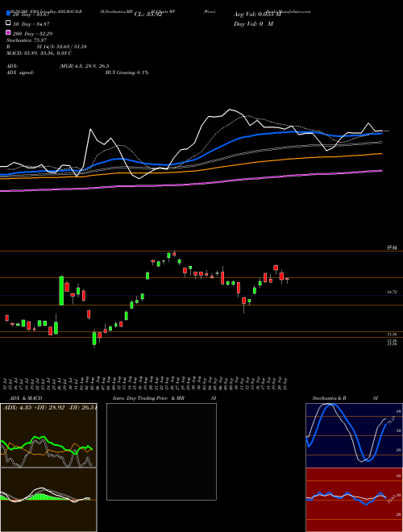
Task: Click the 34.72 price axis label
Action: [393, 292]
